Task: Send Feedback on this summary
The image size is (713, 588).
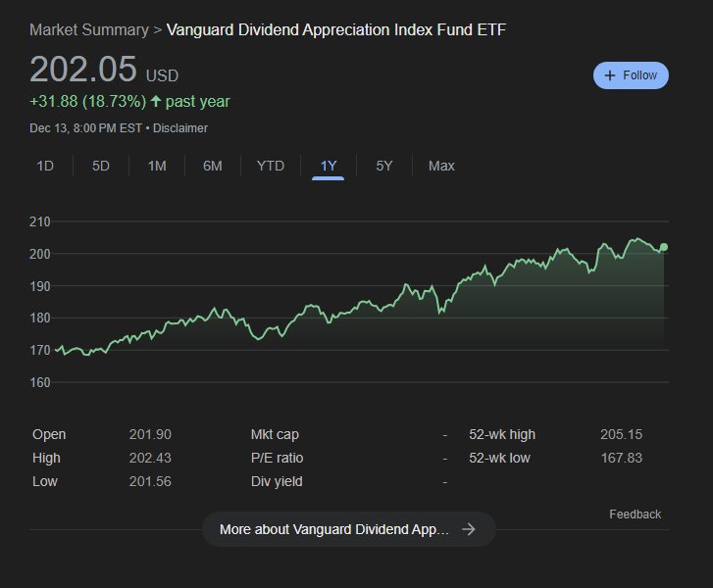Action: coord(635,514)
